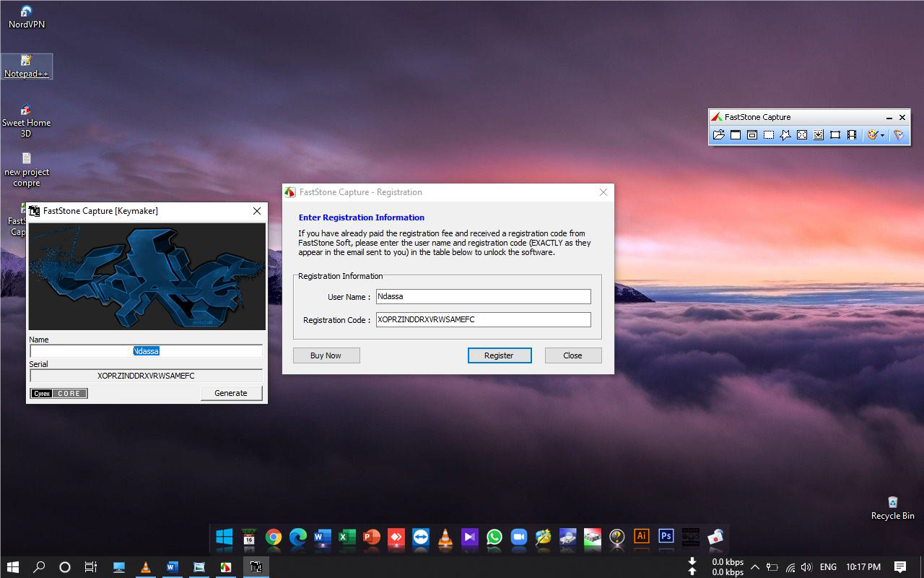Open file in FastStone Capture editor
Viewport: 924px width, 578px height.
click(718, 135)
